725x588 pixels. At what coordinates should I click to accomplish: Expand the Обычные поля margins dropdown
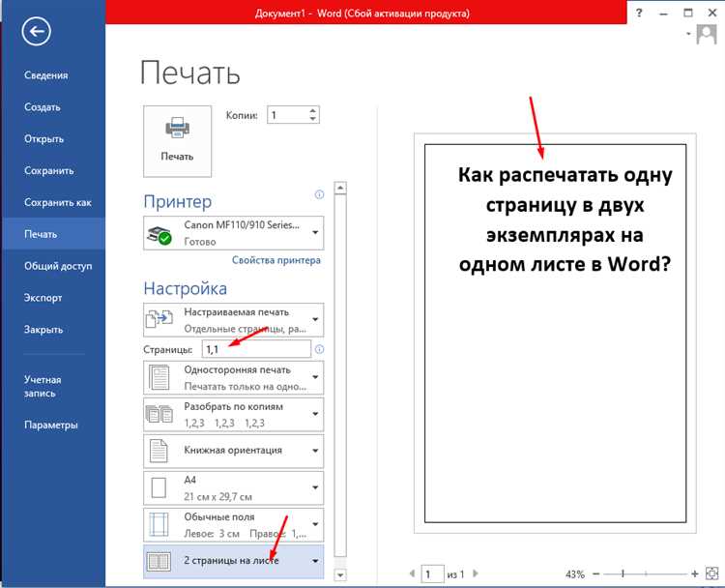pos(315,524)
